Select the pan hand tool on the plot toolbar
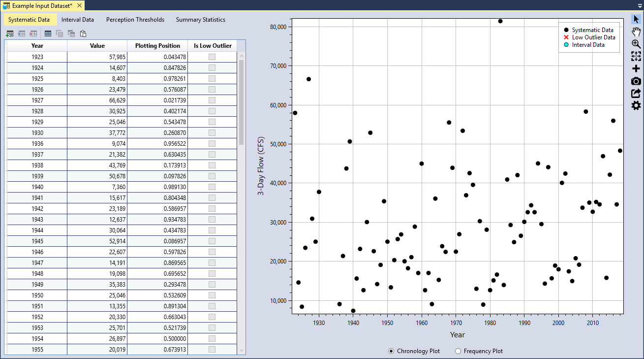Image resolution: width=644 pixels, height=359 pixels. (x=636, y=32)
